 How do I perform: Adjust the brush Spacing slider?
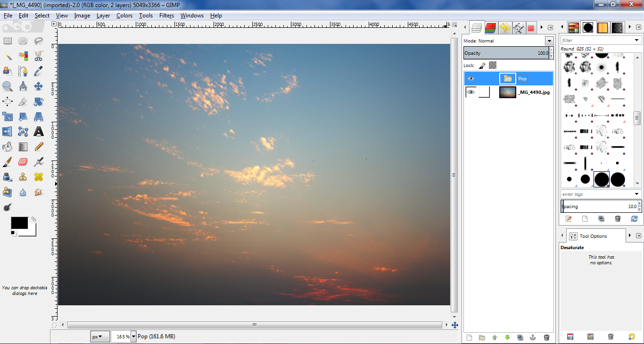click(599, 206)
